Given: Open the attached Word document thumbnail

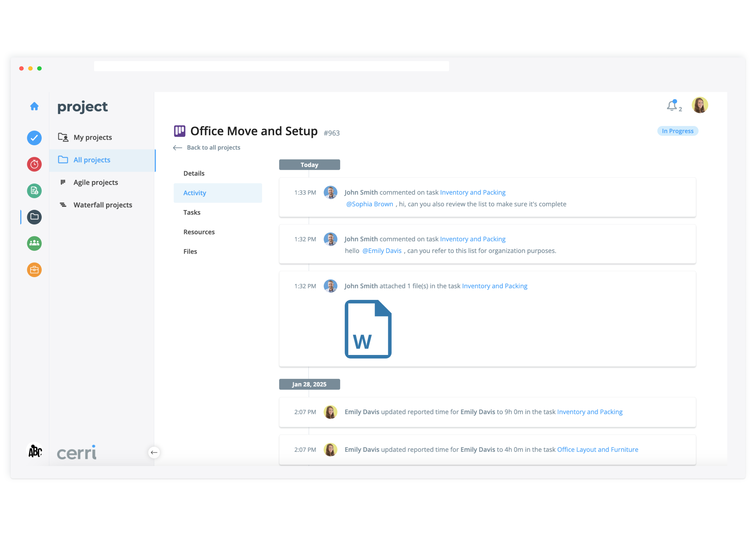Looking at the screenshot, I should pyautogui.click(x=368, y=329).
